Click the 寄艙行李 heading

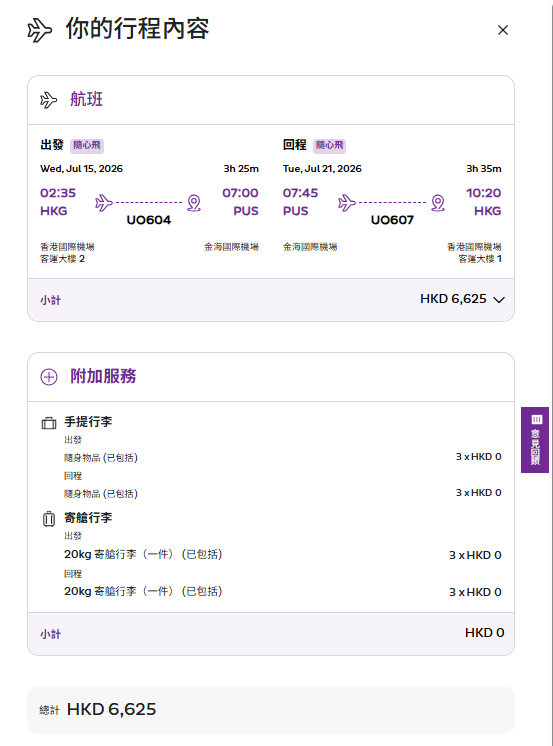[88, 518]
